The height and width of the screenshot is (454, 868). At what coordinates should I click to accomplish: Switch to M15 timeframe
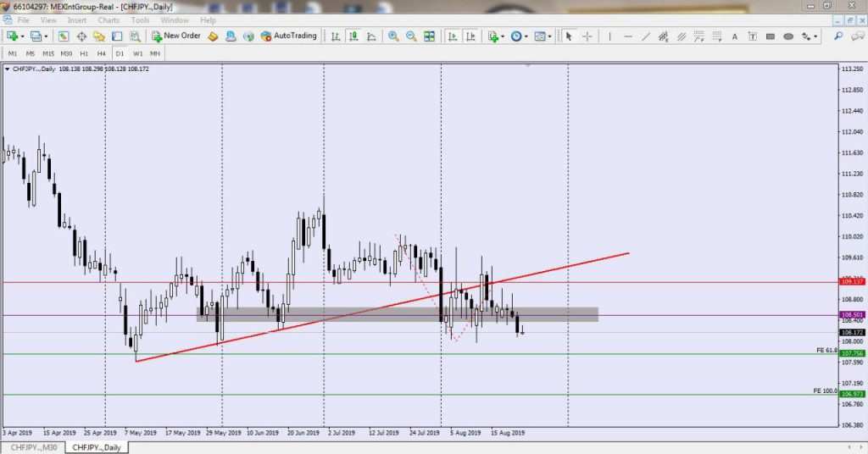click(48, 53)
